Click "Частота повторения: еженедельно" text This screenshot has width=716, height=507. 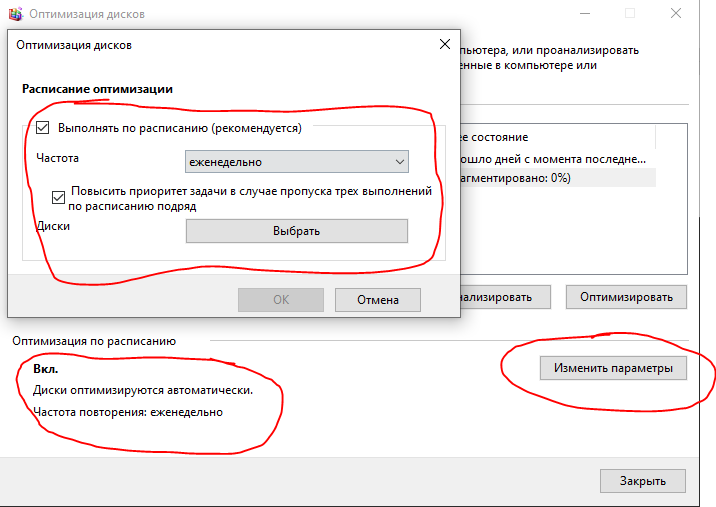(x=128, y=412)
